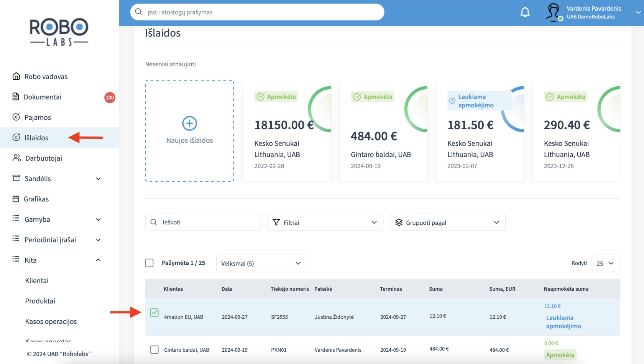Click the Gamyba list icon
The height and width of the screenshot is (364, 644).
coord(16,218)
